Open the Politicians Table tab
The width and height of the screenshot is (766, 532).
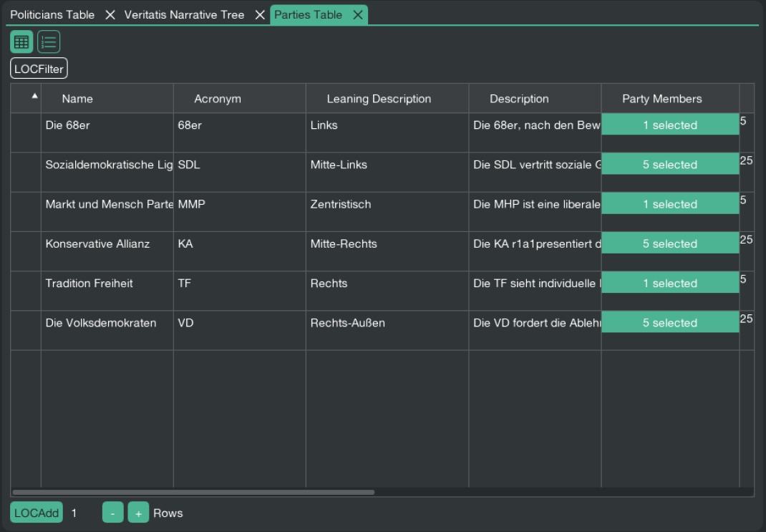point(52,15)
